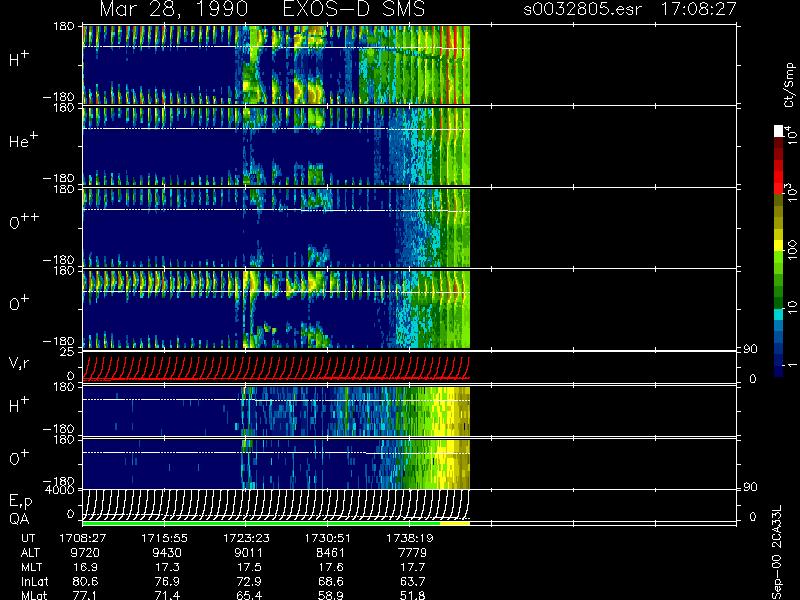Click the "Sep-00 2CA33L" side label
Viewport: 800px width, 600px height.
click(777, 553)
